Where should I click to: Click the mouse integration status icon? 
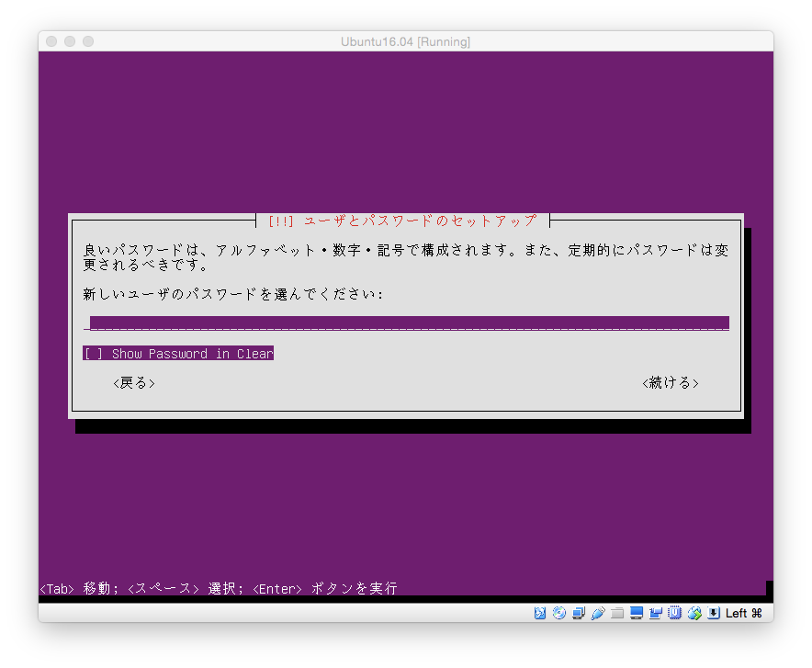pos(694,613)
